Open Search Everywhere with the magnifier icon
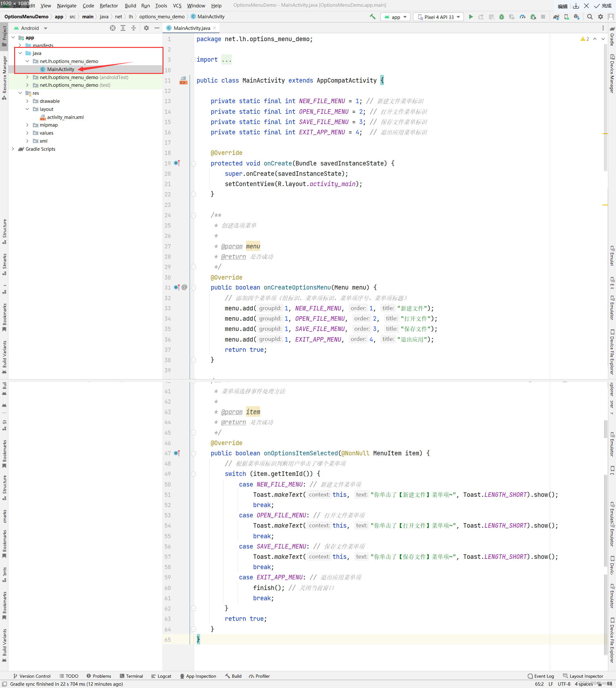This screenshot has height=688, width=616. [x=590, y=17]
